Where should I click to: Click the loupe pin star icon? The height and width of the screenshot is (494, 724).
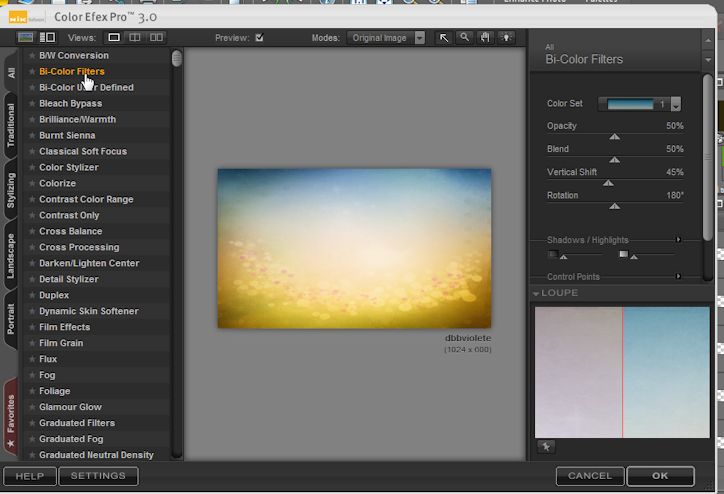pos(546,446)
